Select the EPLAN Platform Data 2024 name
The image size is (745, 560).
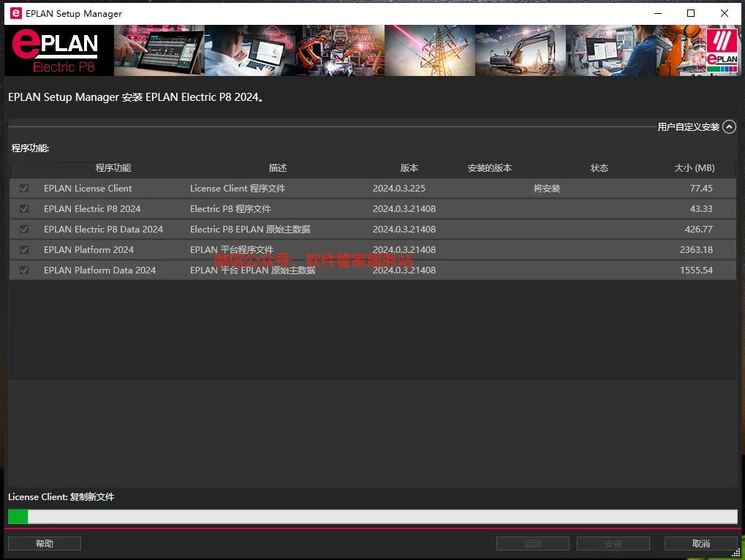[x=99, y=270]
